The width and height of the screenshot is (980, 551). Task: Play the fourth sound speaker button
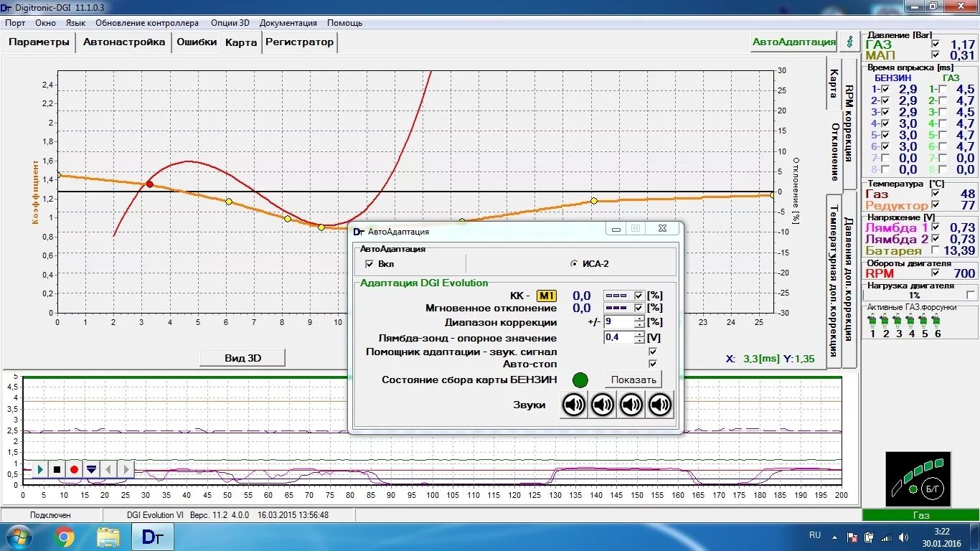[660, 405]
